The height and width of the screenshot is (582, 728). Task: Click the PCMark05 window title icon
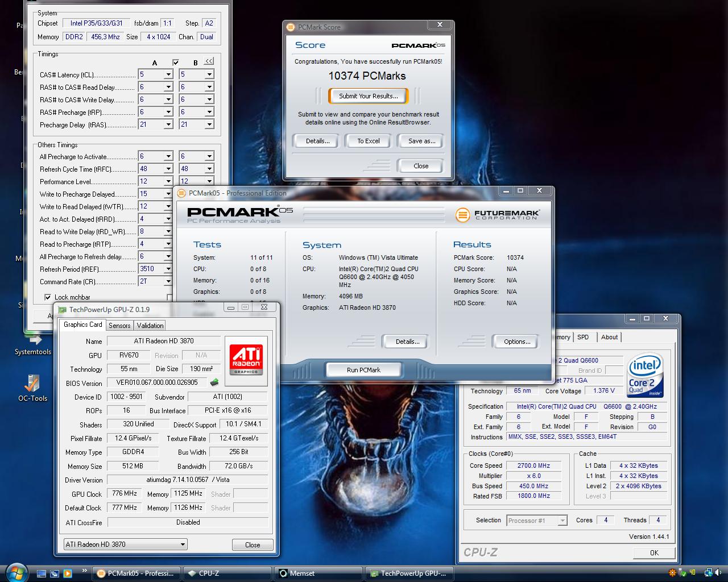[182, 193]
